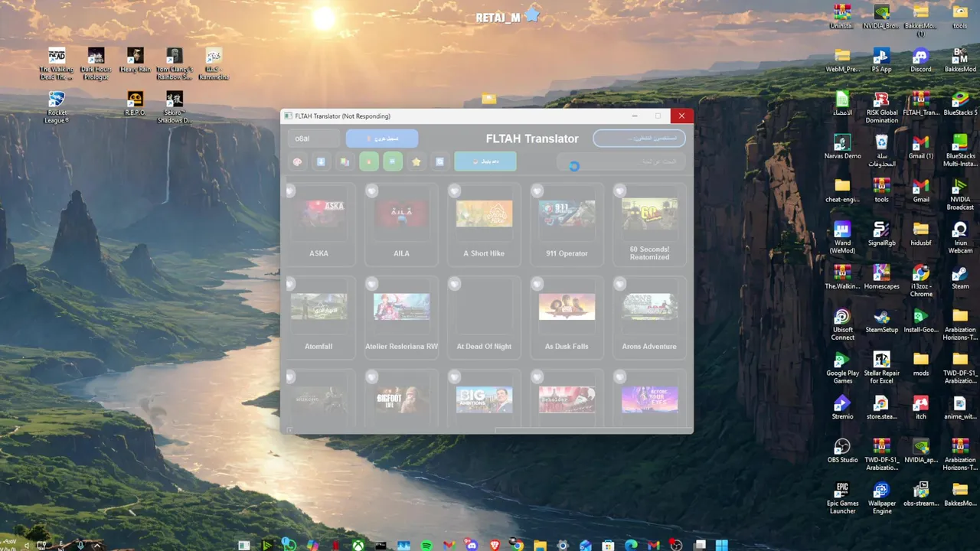Click the blue download arrow toolbar icon
The image size is (980, 551).
321,161
